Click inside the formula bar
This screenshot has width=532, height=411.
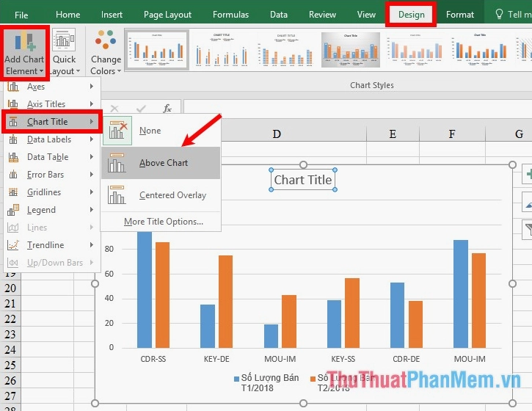pos(357,109)
